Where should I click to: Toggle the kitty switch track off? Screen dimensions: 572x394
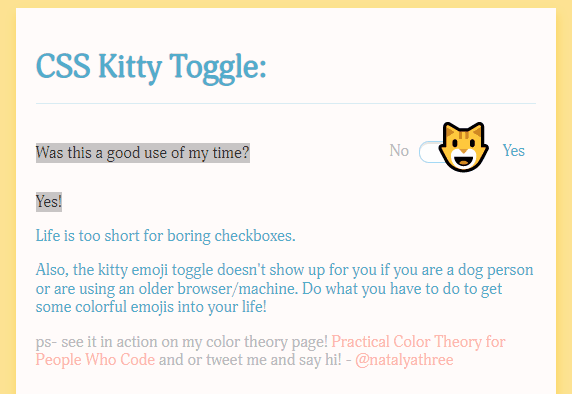(x=429, y=152)
